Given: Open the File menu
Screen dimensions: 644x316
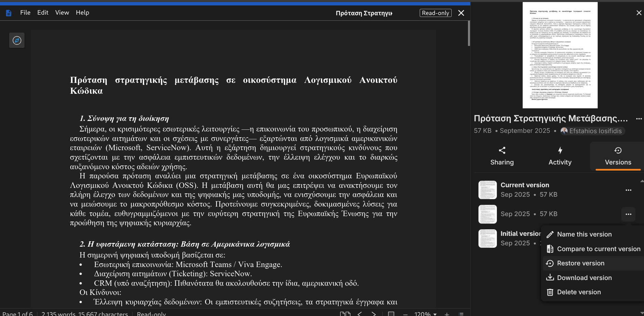Looking at the screenshot, I should pyautogui.click(x=25, y=13).
